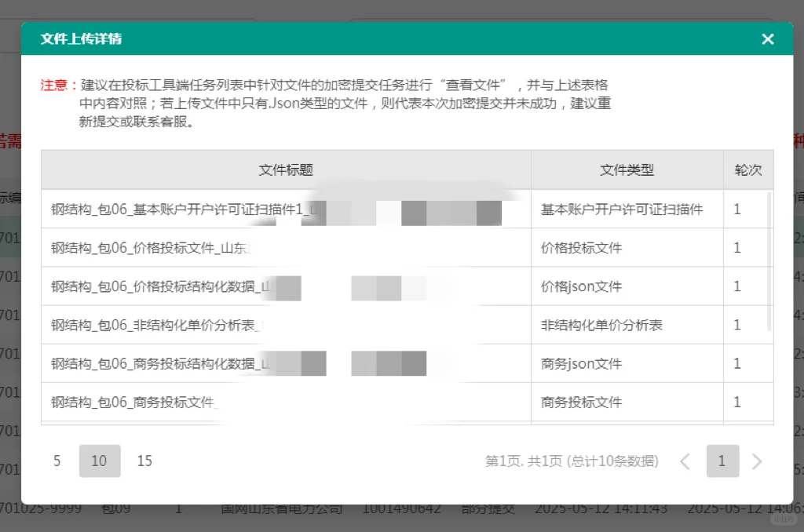Click the close X on the dialog header

tap(767, 38)
